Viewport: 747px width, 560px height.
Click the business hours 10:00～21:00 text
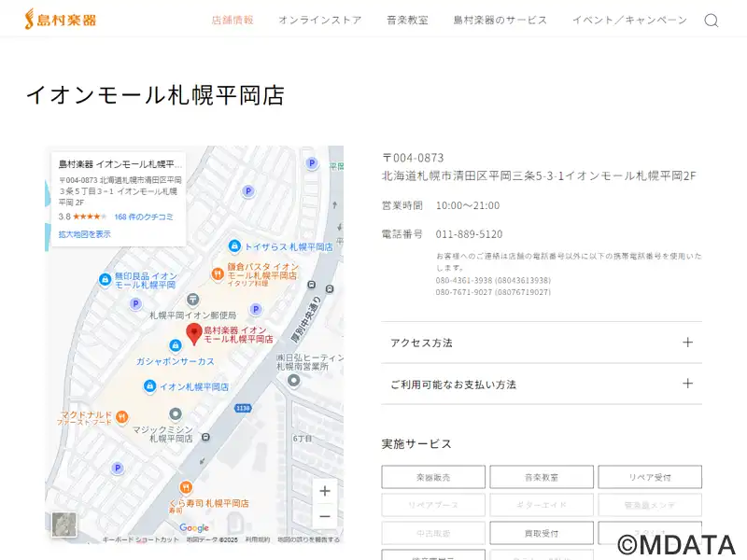[x=468, y=205]
